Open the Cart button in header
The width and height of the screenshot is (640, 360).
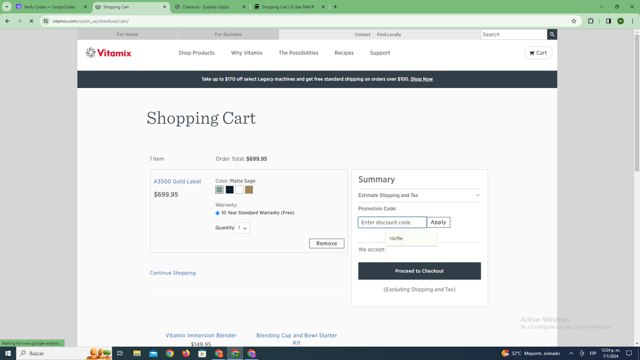pyautogui.click(x=538, y=53)
